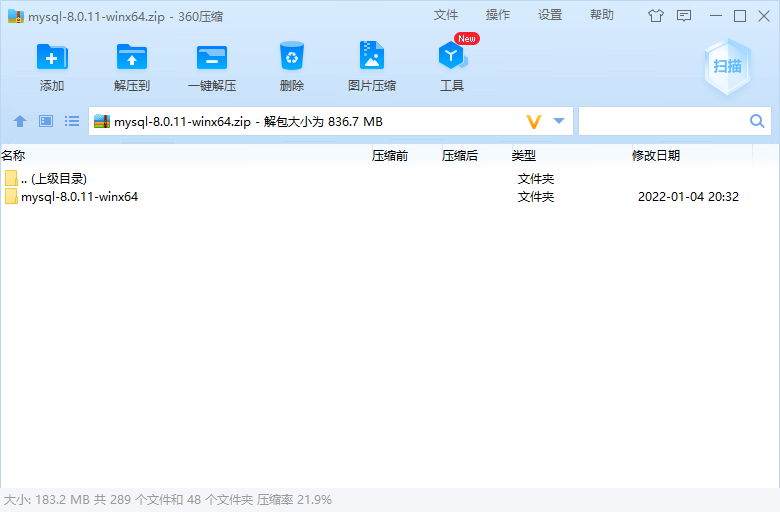Click the 360压缩 app icon in the title bar
This screenshot has height=512, width=780.
pyautogui.click(x=16, y=16)
